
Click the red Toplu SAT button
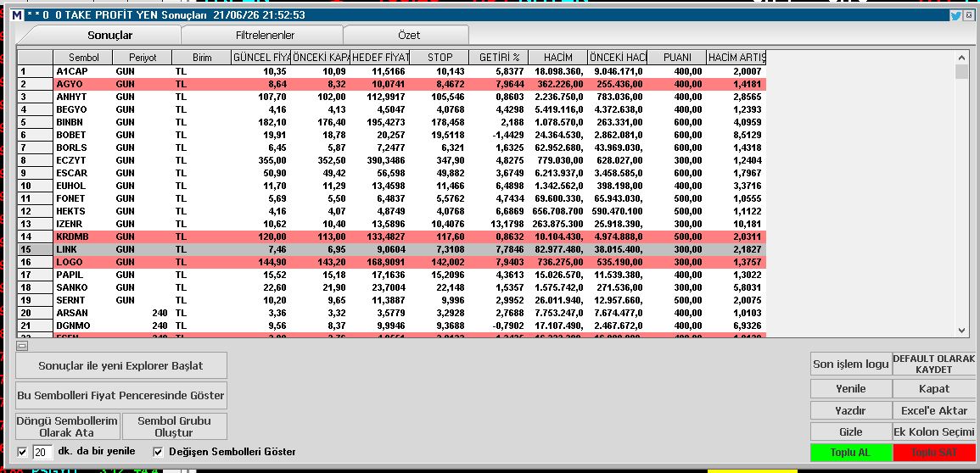(x=933, y=453)
